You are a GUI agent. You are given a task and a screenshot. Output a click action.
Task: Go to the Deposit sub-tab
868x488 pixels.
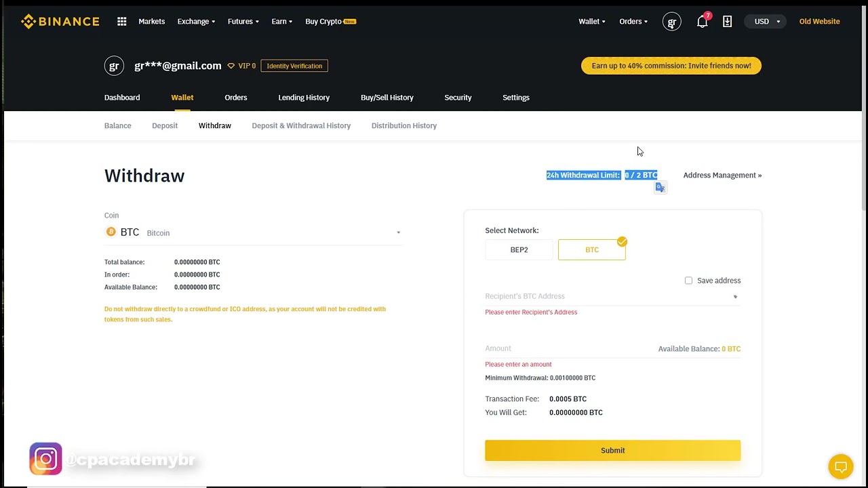[x=165, y=125]
